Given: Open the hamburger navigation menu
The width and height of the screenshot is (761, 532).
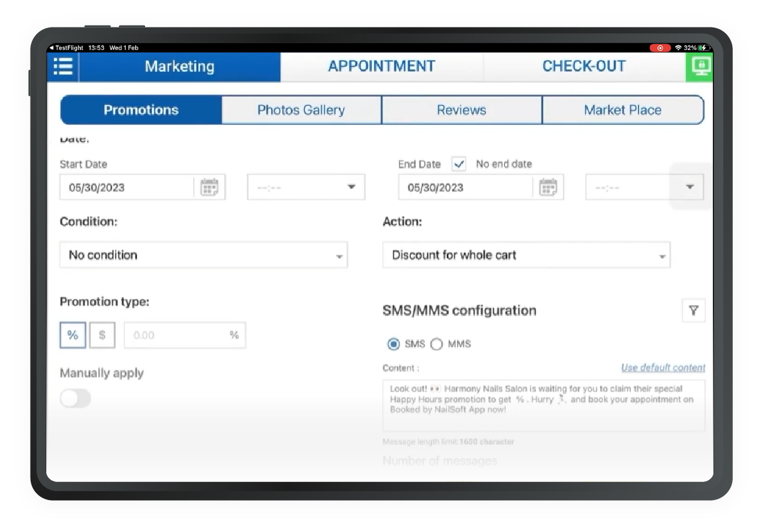Looking at the screenshot, I should [x=62, y=66].
